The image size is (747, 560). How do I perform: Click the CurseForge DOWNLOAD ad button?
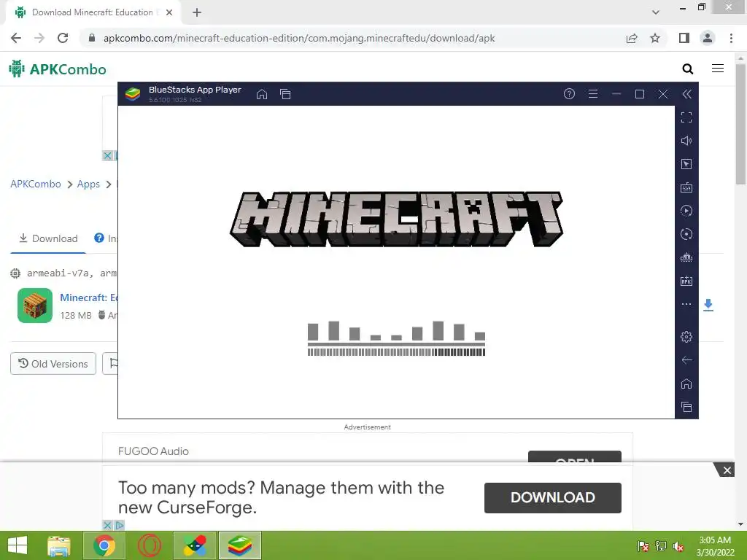(553, 497)
